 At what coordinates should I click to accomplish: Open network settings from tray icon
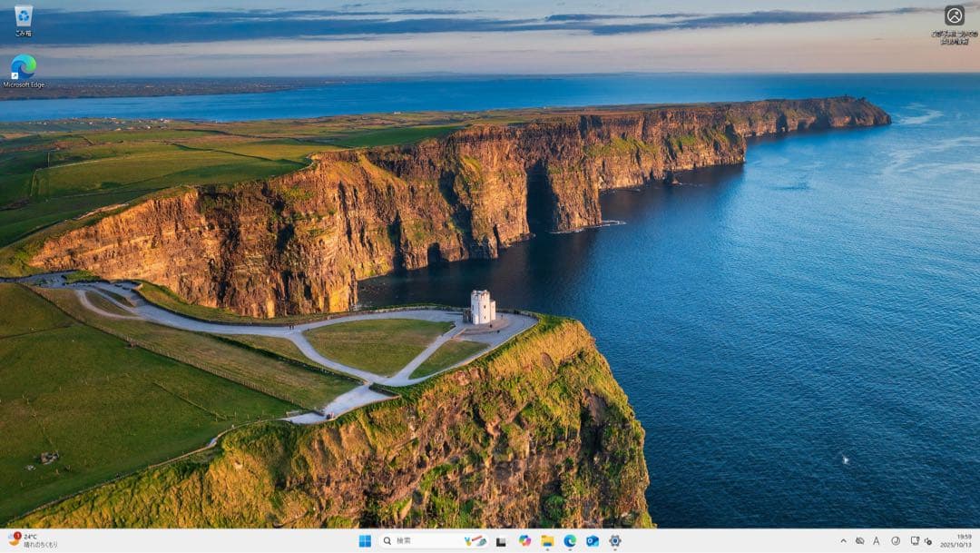915,541
